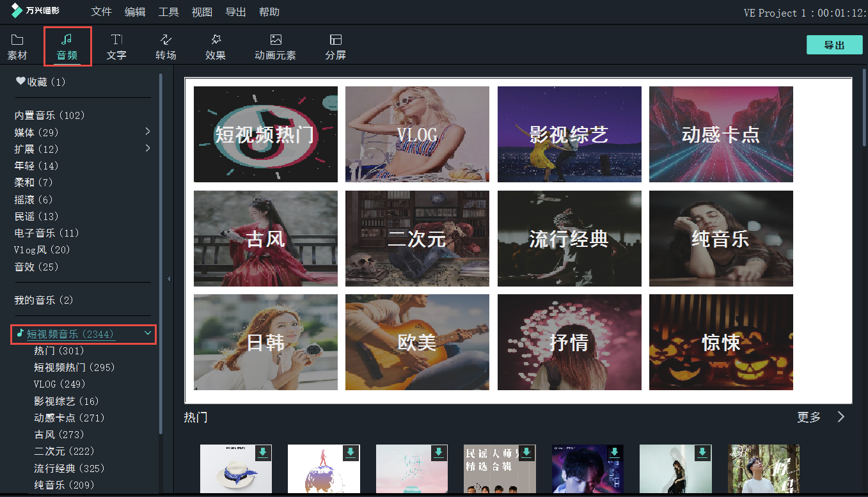Open the 动画元素 elements panel

point(275,45)
